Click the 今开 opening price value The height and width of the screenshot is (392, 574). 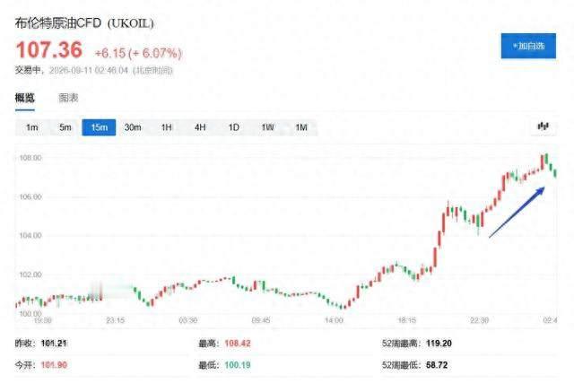point(54,365)
